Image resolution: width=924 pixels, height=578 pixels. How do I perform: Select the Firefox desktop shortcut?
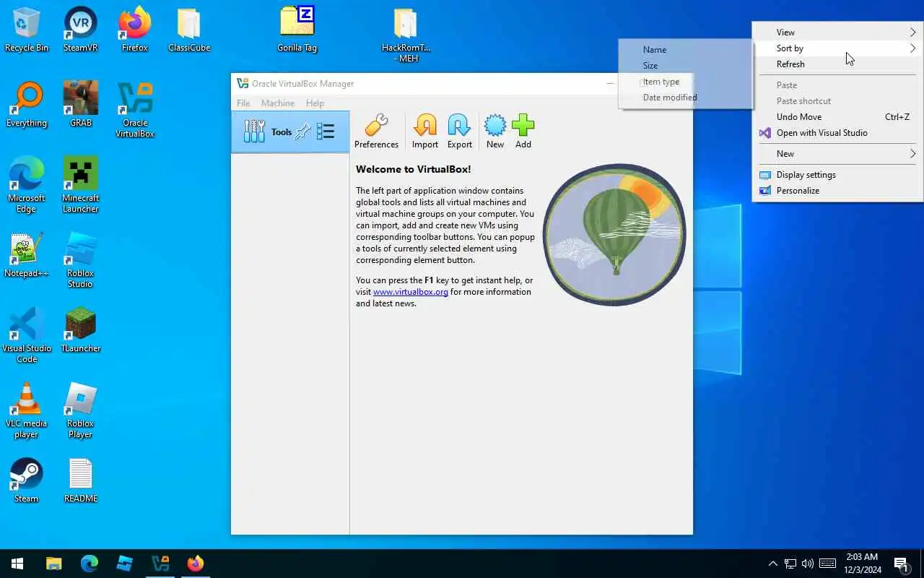pyautogui.click(x=135, y=30)
